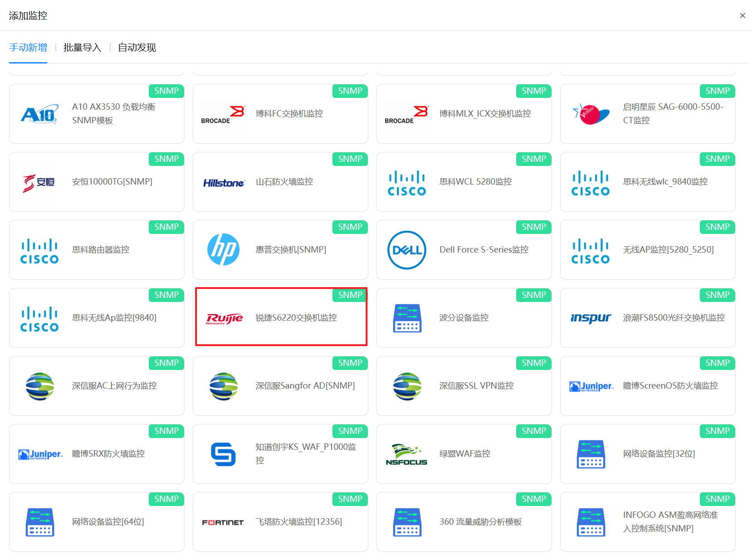Screen dimensions: 752x560
Task: Switch to 自动发现 tab
Action: click(137, 48)
